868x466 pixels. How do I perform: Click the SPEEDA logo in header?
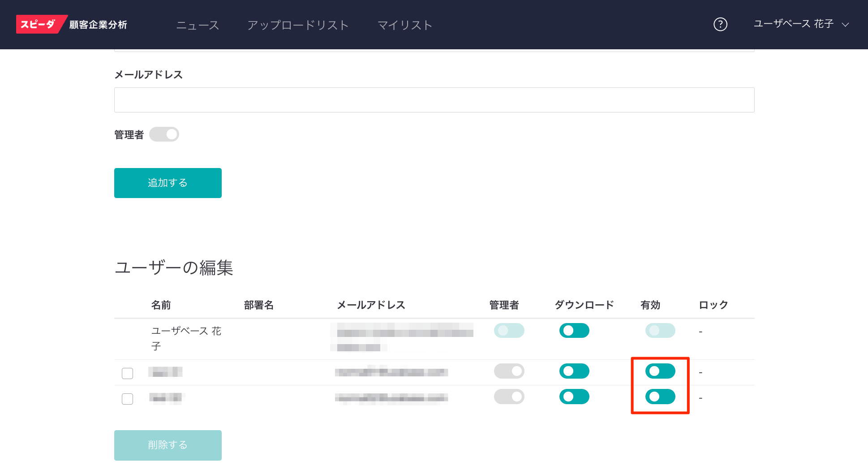[x=39, y=24]
